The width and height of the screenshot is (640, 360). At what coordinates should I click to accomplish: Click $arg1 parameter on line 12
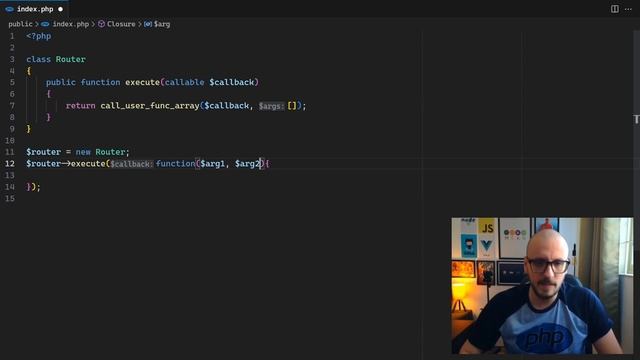click(x=212, y=164)
